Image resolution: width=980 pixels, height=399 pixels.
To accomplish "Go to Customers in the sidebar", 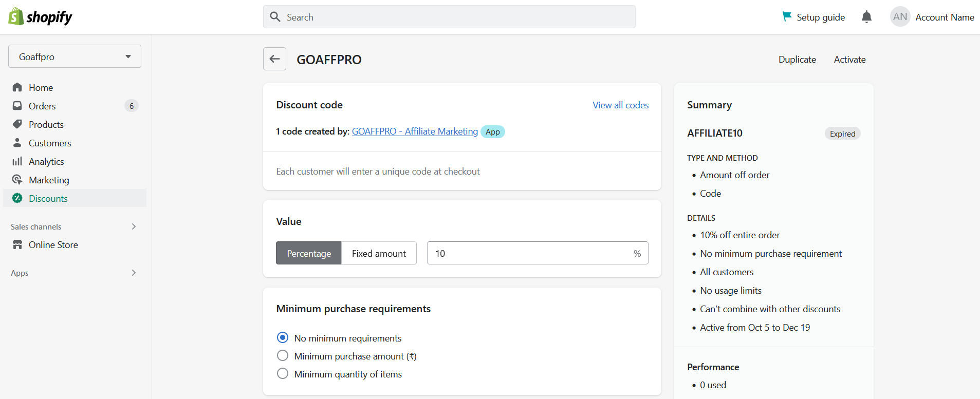I will click(x=50, y=143).
